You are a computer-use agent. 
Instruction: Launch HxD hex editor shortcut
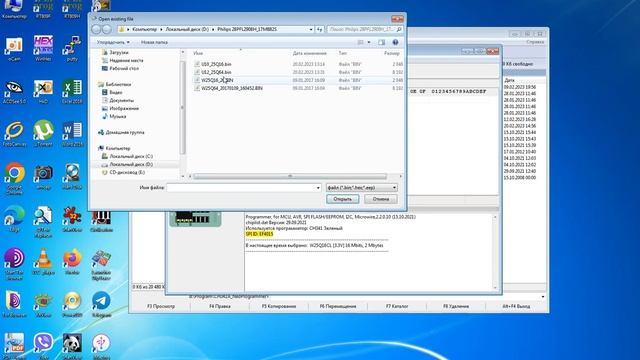(43, 91)
